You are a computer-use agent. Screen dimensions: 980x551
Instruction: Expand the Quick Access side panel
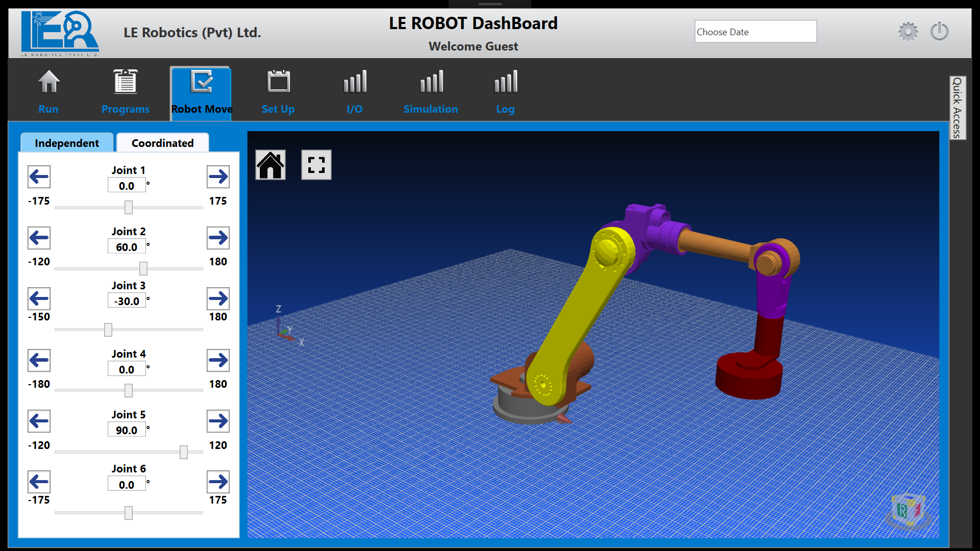[x=957, y=108]
